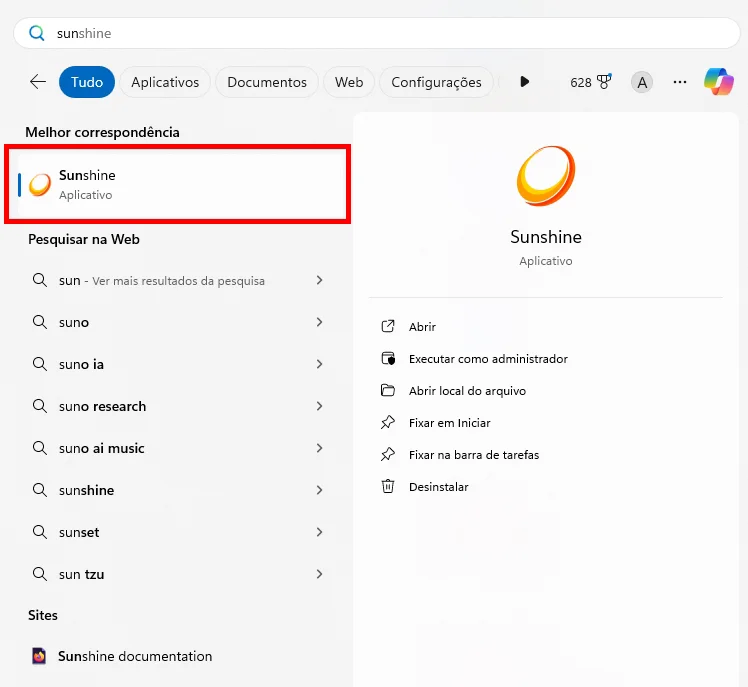Expand the "sun tzu" suggestion chevron
Screen dimensions: 748x687
pyautogui.click(x=319, y=574)
